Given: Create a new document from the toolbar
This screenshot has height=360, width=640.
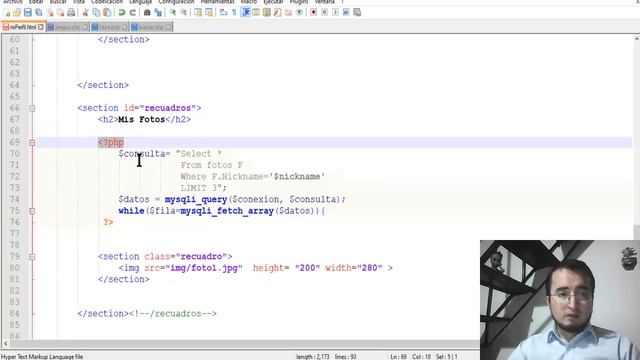Looking at the screenshot, I should (x=7, y=12).
